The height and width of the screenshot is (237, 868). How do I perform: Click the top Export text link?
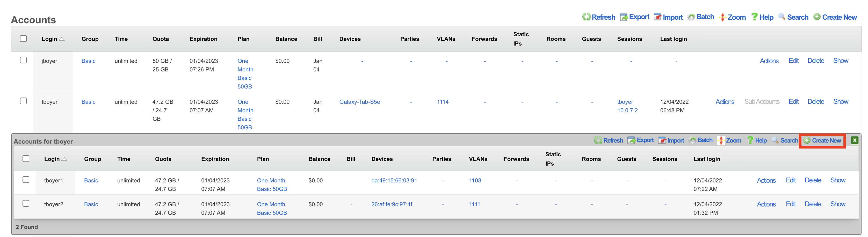639,17
